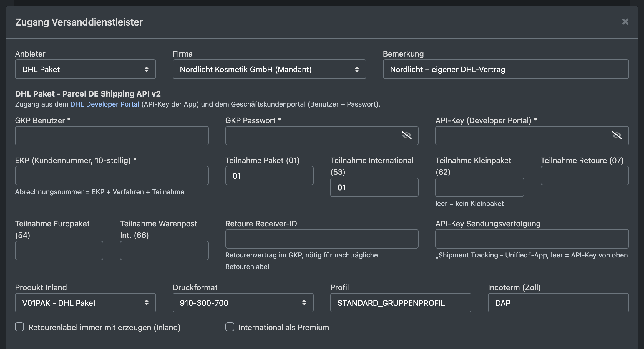Expand the Firma dropdown

[269, 69]
